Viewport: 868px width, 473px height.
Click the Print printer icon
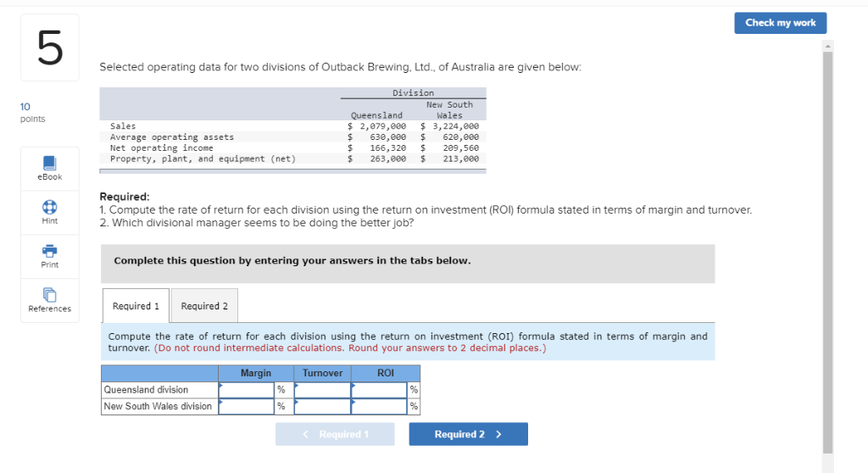tap(49, 251)
